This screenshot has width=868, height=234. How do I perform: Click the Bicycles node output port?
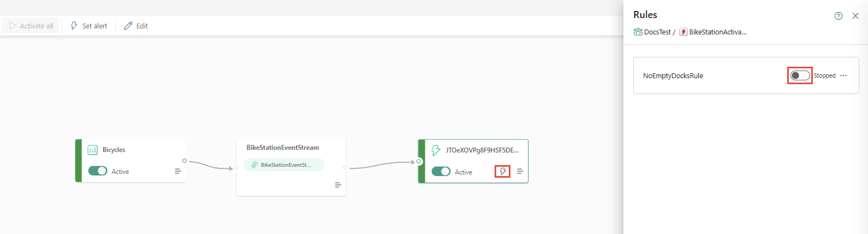[185, 161]
